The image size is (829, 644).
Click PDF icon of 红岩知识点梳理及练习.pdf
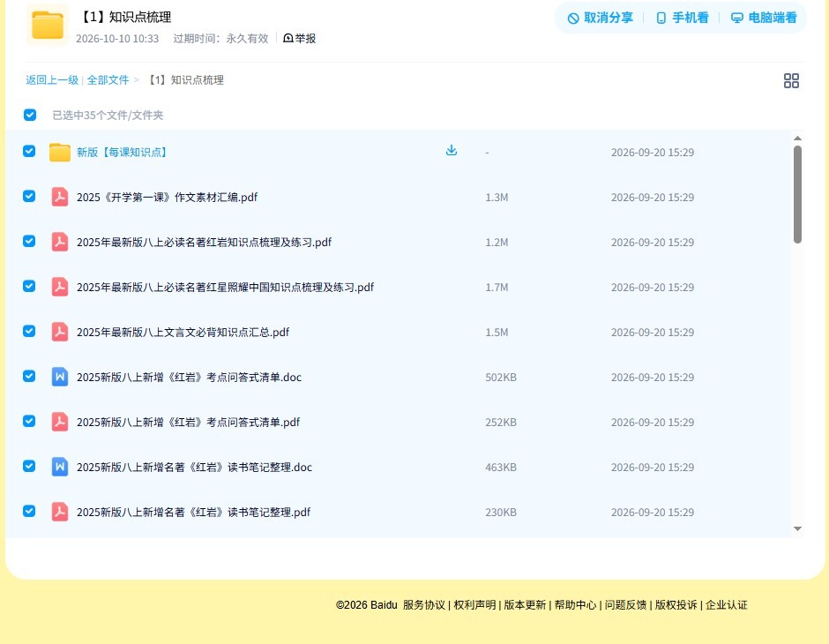(60, 242)
